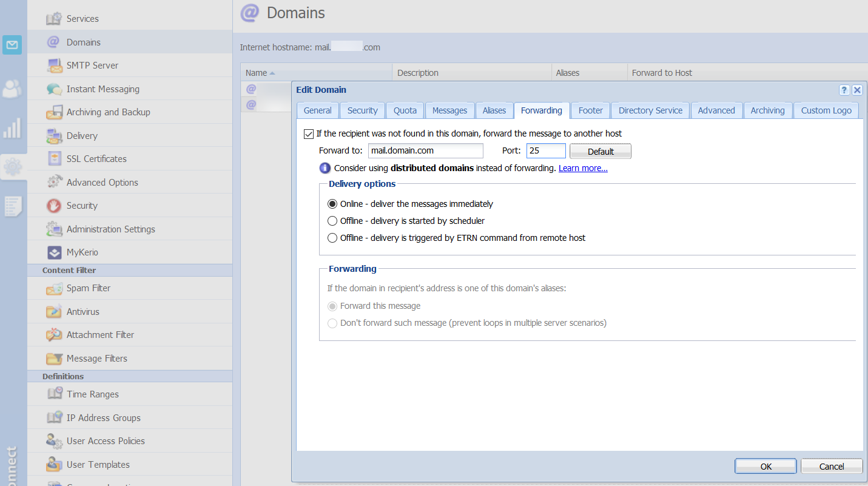Open Time Ranges icon

[54, 394]
